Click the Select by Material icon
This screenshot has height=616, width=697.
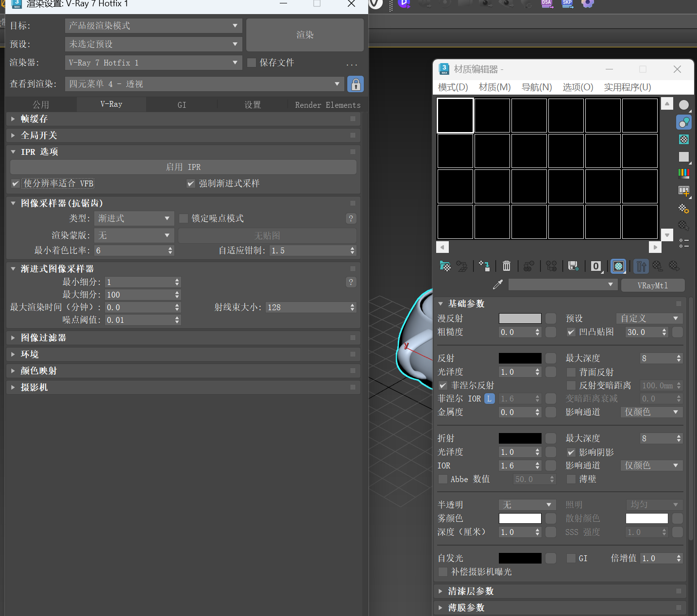coord(684,225)
